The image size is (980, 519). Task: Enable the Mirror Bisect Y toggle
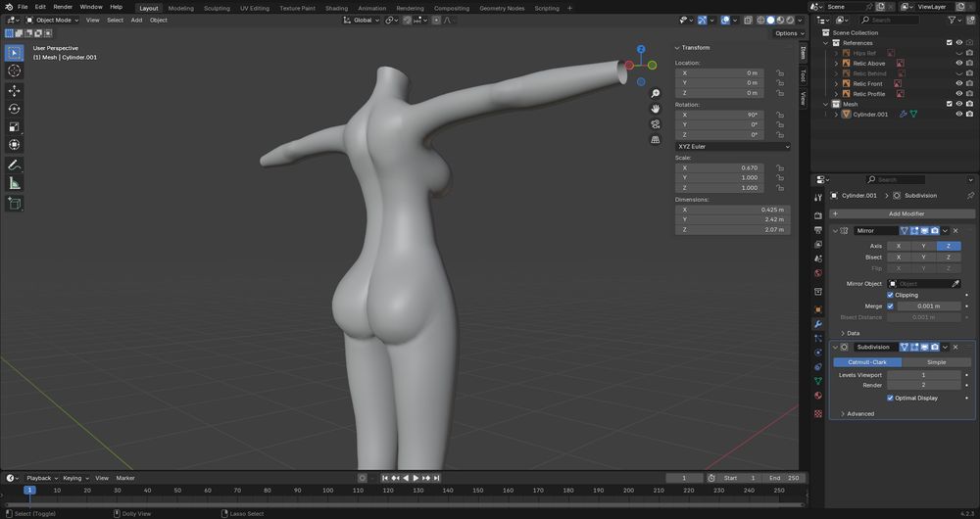[923, 258]
